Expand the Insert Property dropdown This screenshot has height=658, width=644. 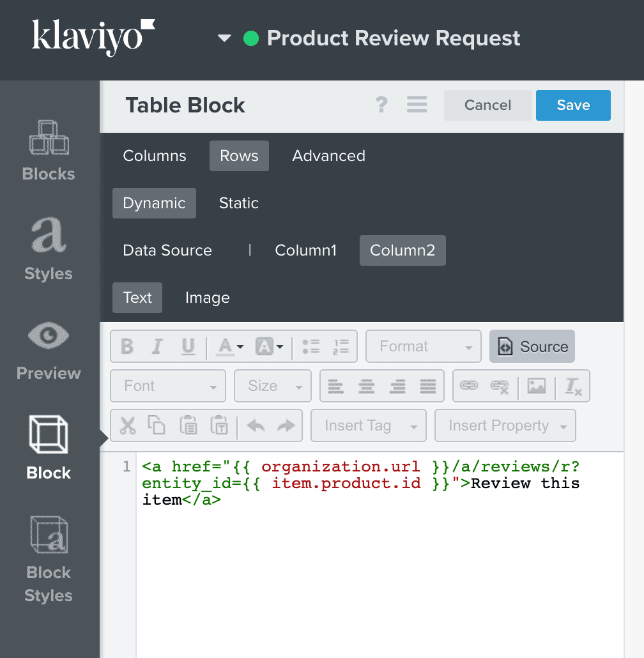click(505, 425)
